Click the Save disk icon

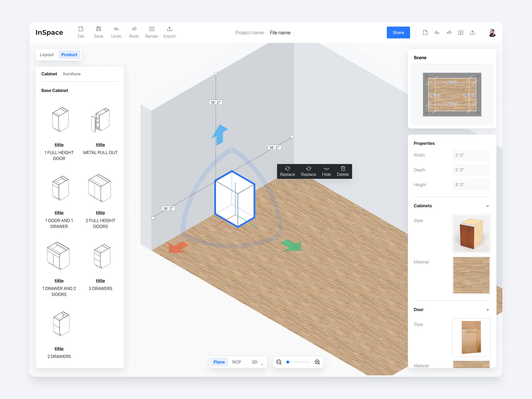point(98,29)
